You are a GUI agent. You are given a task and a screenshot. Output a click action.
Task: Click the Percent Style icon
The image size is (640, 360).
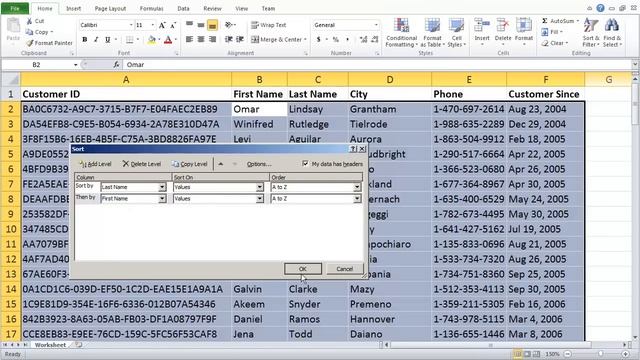click(336, 40)
